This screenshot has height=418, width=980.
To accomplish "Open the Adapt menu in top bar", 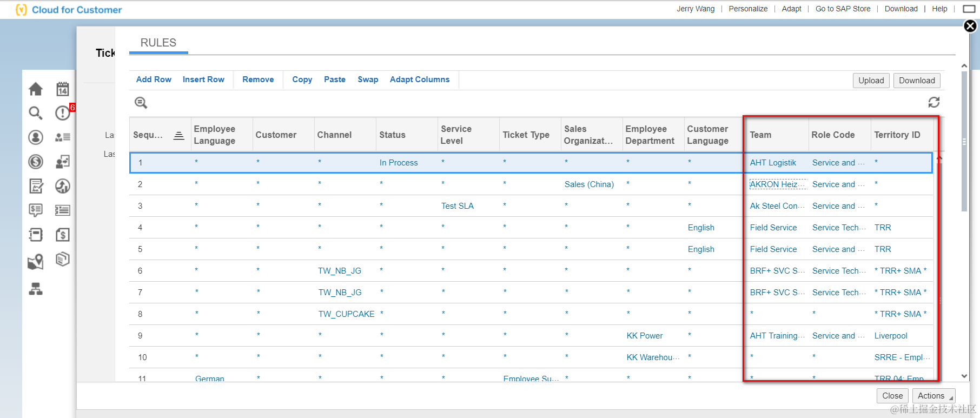I will pyautogui.click(x=791, y=9).
